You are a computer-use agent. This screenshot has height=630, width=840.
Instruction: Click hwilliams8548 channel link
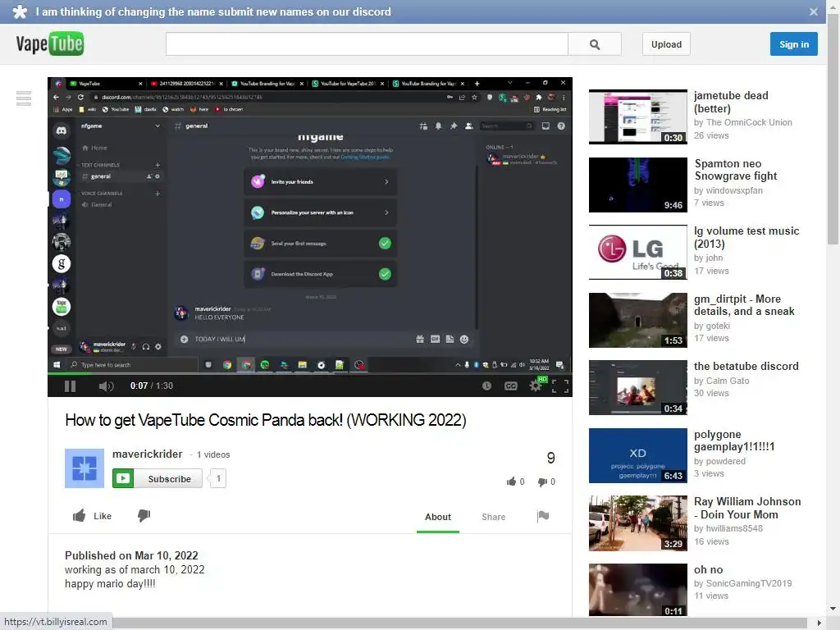point(734,528)
